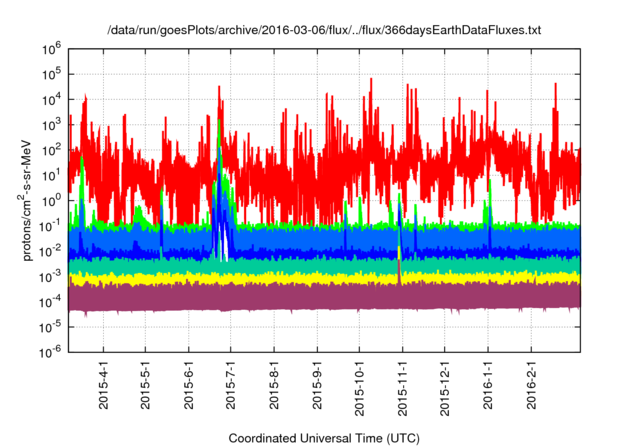
Task: Click the white gap near 2015-7-1
Action: pyautogui.click(x=225, y=242)
